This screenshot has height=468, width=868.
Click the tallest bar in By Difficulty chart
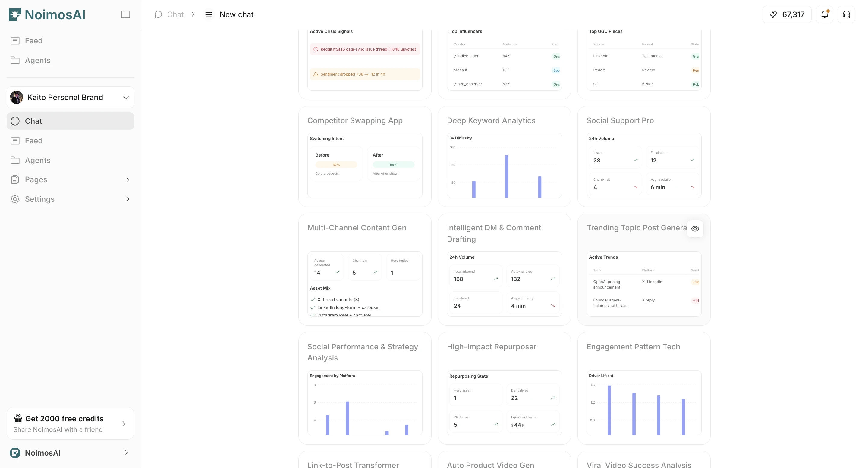[x=506, y=176]
